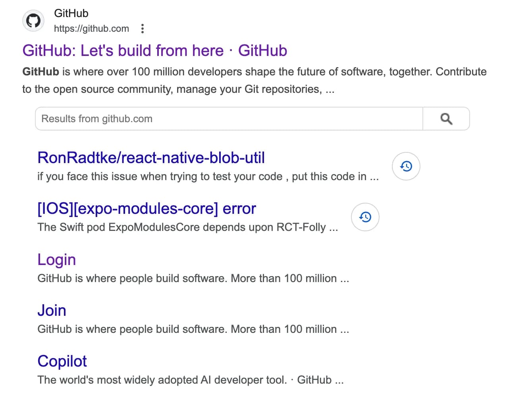This screenshot has height=411, width=532.
Task: Select the bold GitHub text in the snippet
Action: (x=40, y=71)
